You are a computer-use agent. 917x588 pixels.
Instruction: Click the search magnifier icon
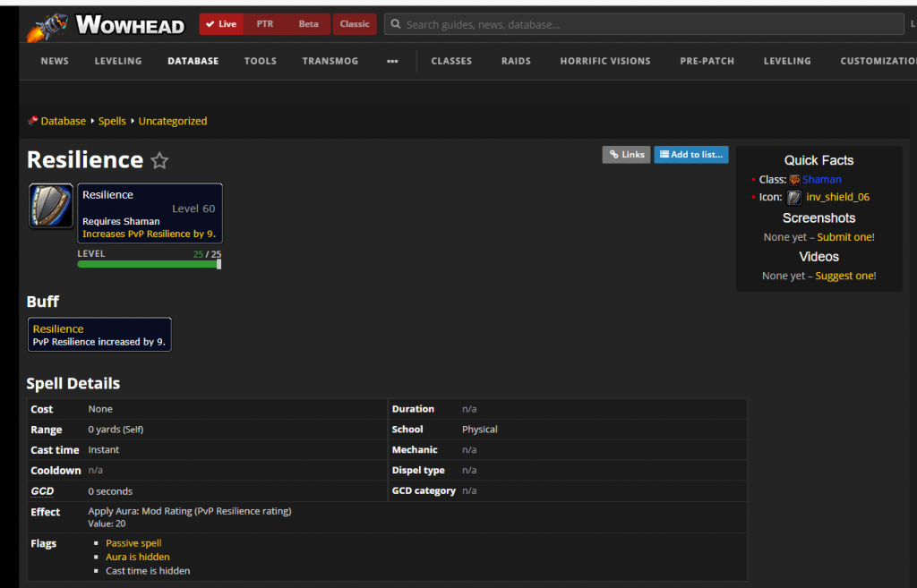(395, 24)
